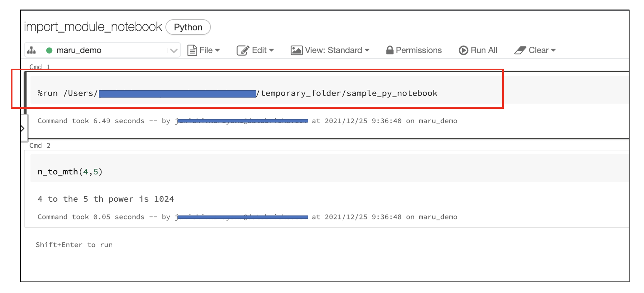Click the Permissions button label

pyautogui.click(x=419, y=50)
